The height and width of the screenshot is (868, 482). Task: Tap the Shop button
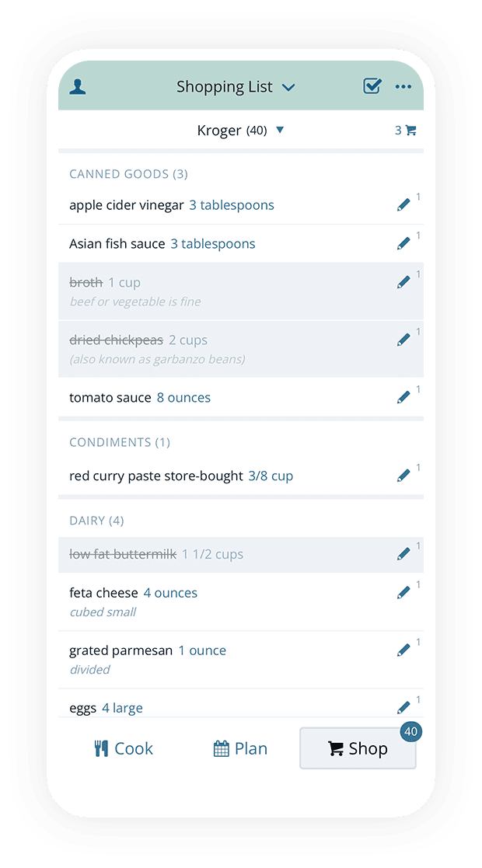click(x=358, y=748)
